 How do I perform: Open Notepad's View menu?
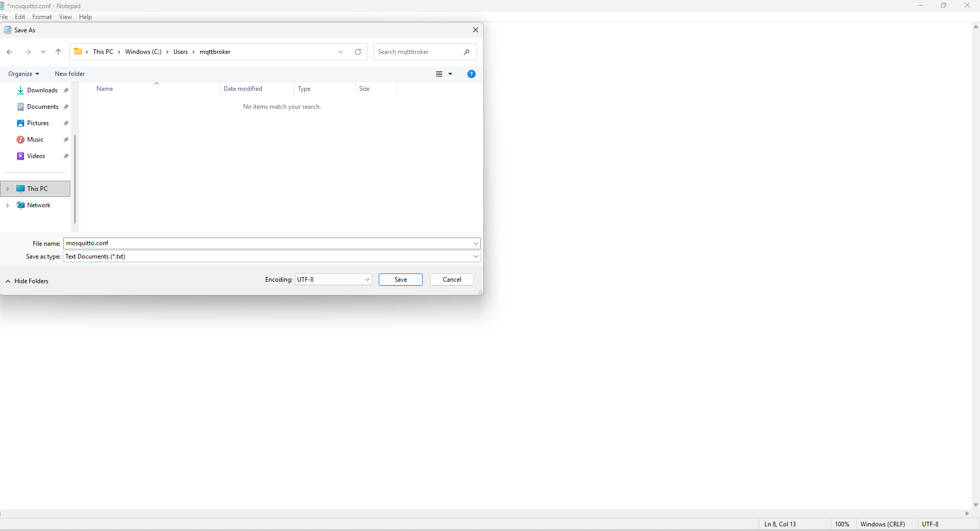pos(65,17)
